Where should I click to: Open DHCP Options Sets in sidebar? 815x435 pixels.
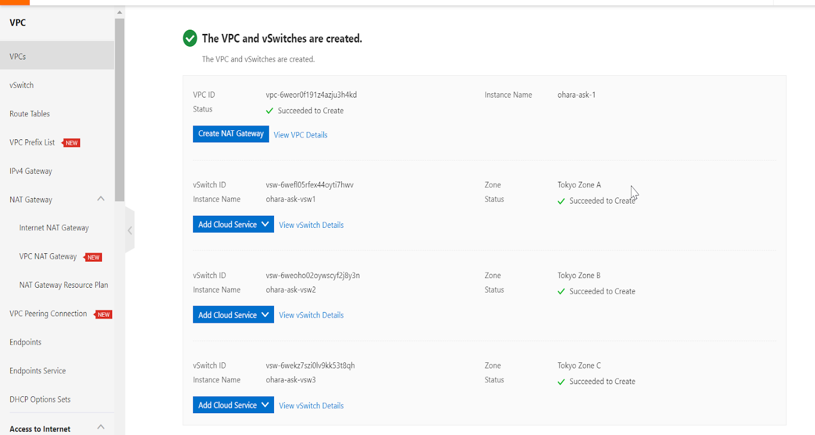[40, 399]
